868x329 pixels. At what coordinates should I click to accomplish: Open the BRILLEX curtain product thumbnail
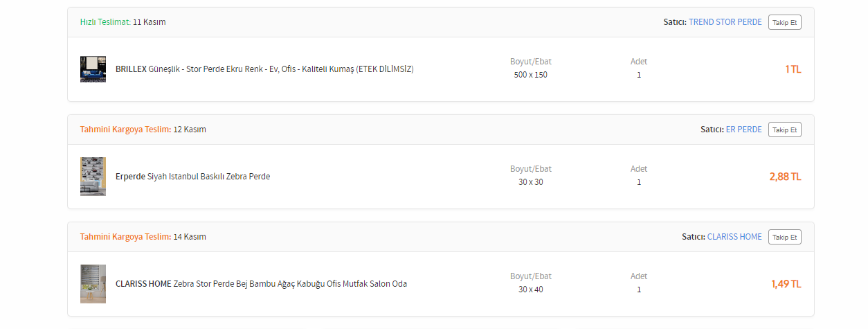point(93,69)
